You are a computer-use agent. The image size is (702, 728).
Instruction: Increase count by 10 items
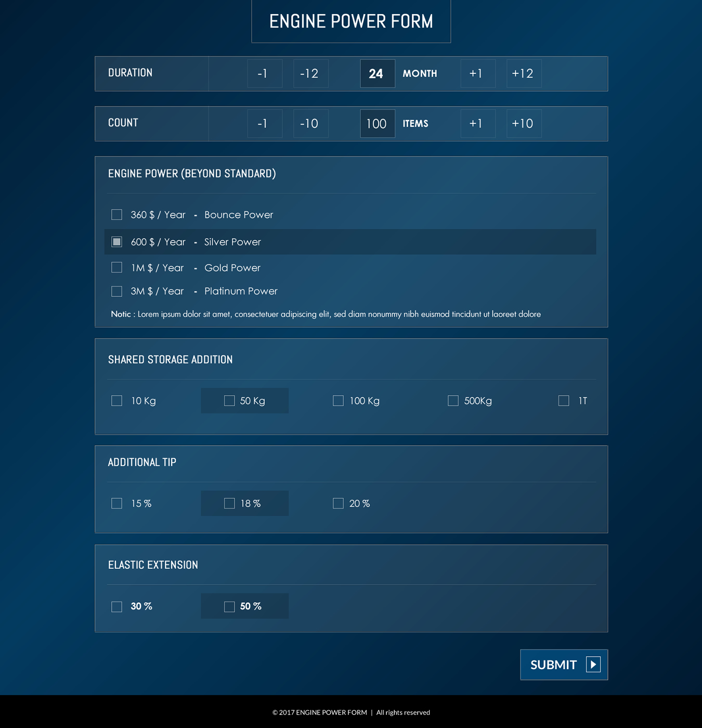[x=524, y=124]
